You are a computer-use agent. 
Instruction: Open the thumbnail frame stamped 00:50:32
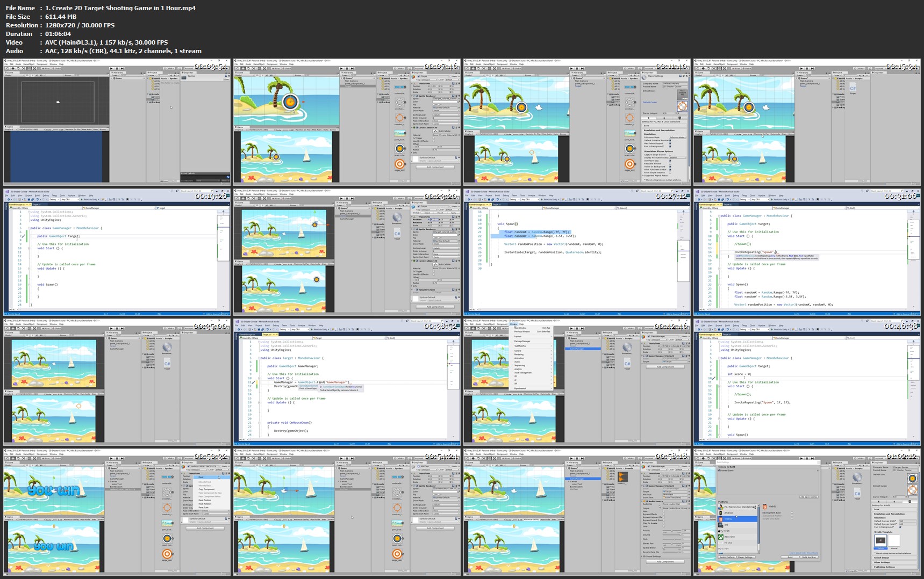(117, 512)
